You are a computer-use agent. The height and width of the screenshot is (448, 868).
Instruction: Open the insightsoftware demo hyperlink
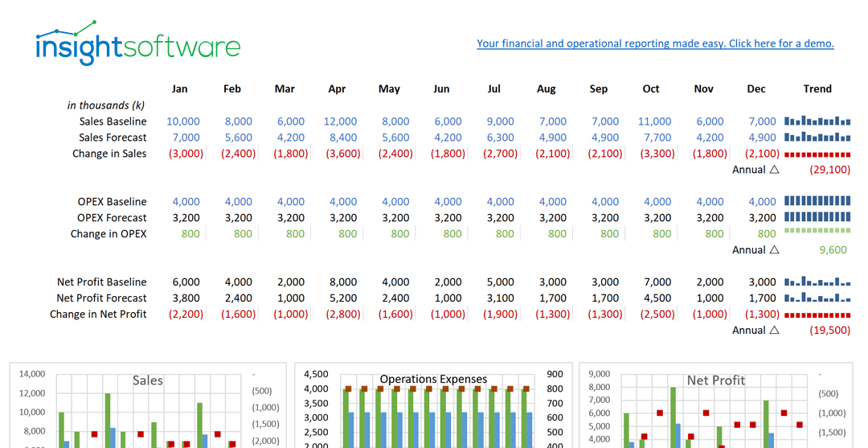point(656,43)
